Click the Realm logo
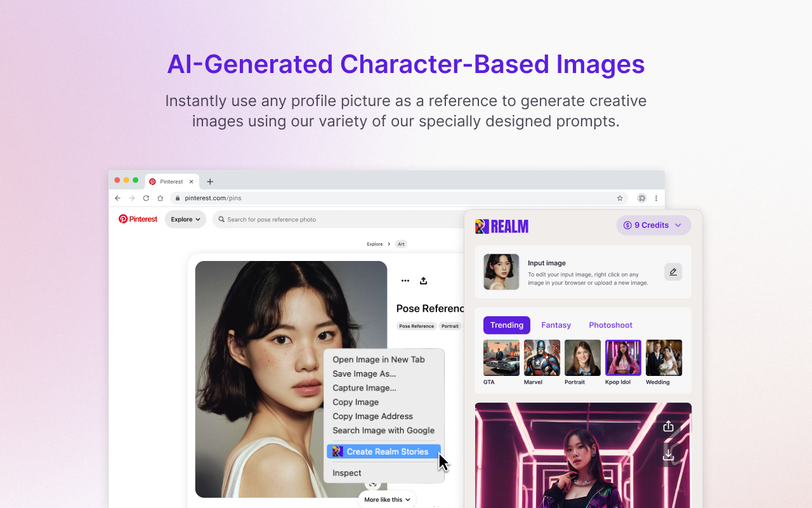 pos(501,225)
